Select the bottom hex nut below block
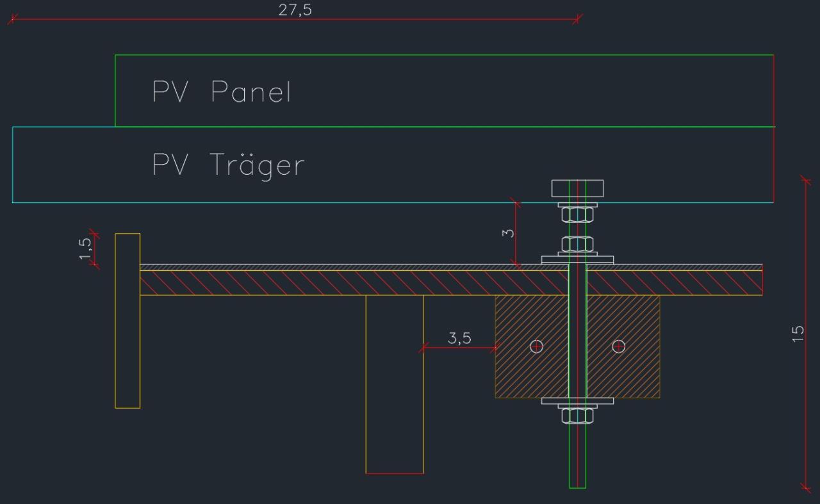The width and height of the screenshot is (820, 504). point(577,416)
